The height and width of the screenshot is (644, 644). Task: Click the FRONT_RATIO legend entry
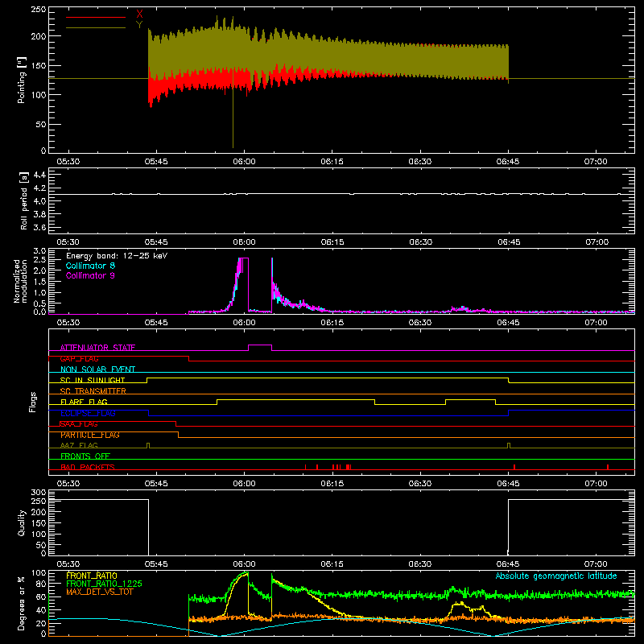tap(92, 576)
